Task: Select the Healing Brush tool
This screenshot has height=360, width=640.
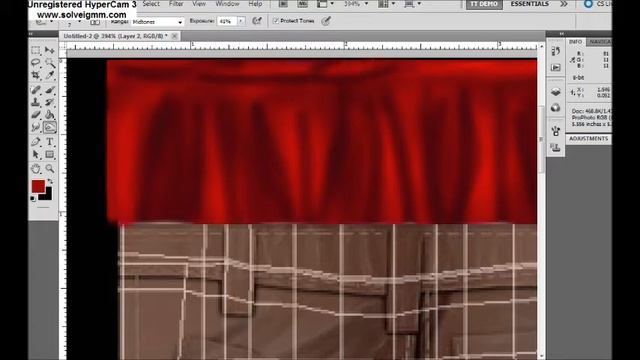Action: (36, 89)
